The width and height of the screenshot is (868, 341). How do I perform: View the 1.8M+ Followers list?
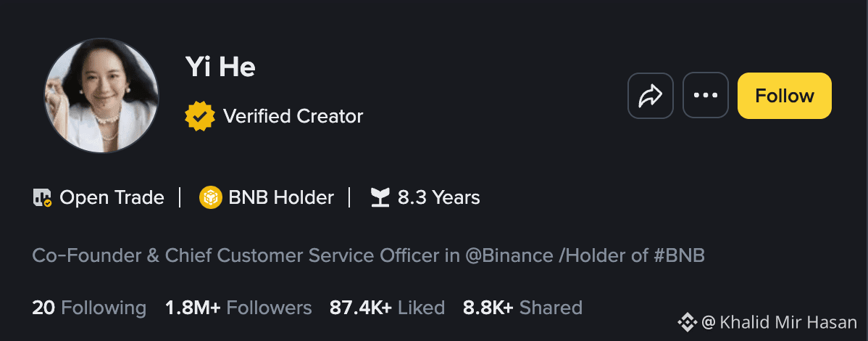click(238, 307)
